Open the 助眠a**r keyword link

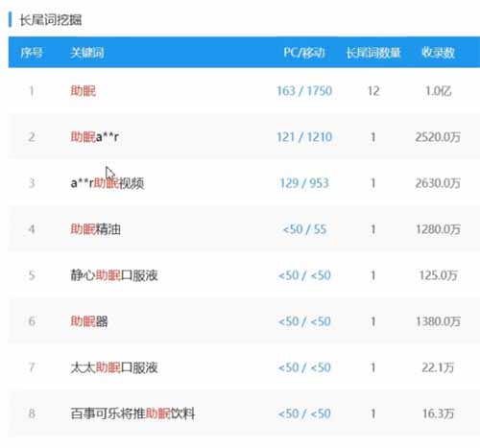(94, 137)
